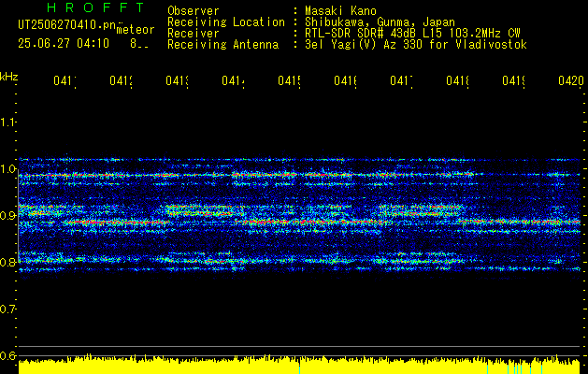Screen dimensions: 588x374
Task: Click the 0419 time marker
Action: click(x=514, y=81)
